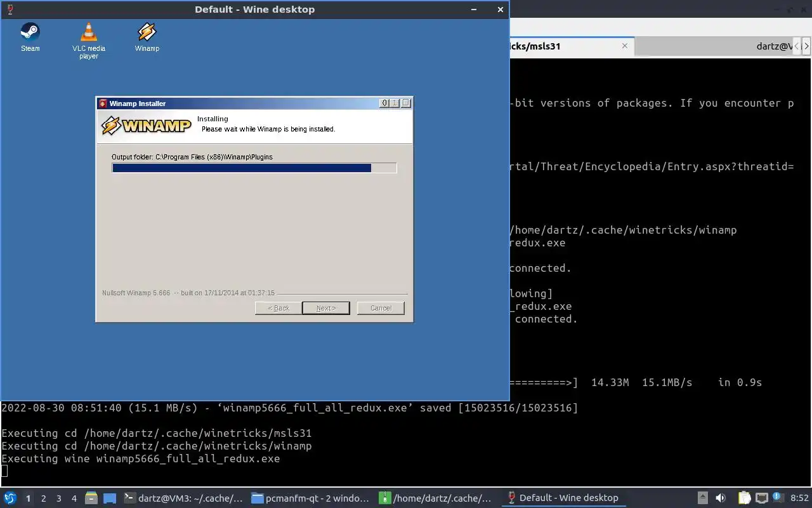Click 'Output folder' path text in installer
812x508 pixels.
point(192,157)
